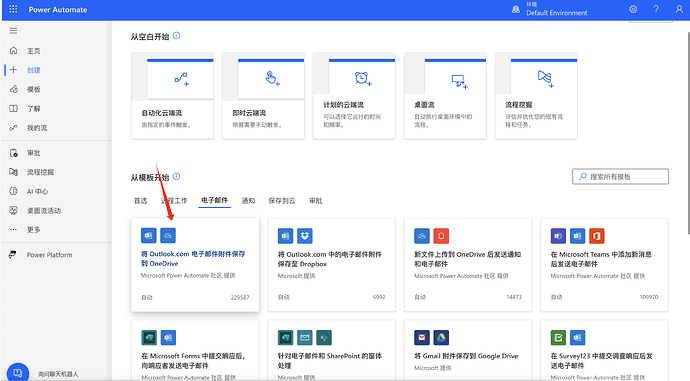Click the chatbot icon button
Image resolution: width=690 pixels, height=381 pixels.
tap(18, 373)
